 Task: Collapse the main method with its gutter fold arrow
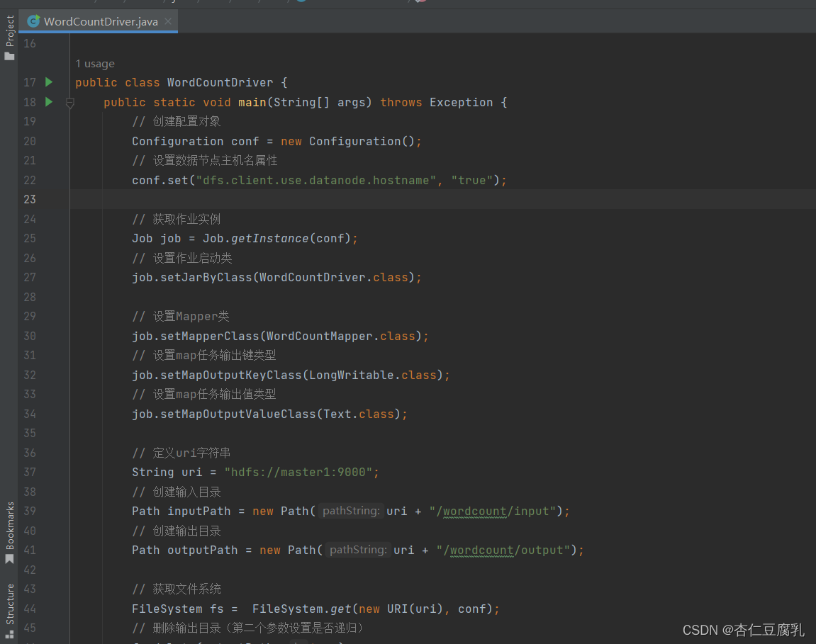69,102
